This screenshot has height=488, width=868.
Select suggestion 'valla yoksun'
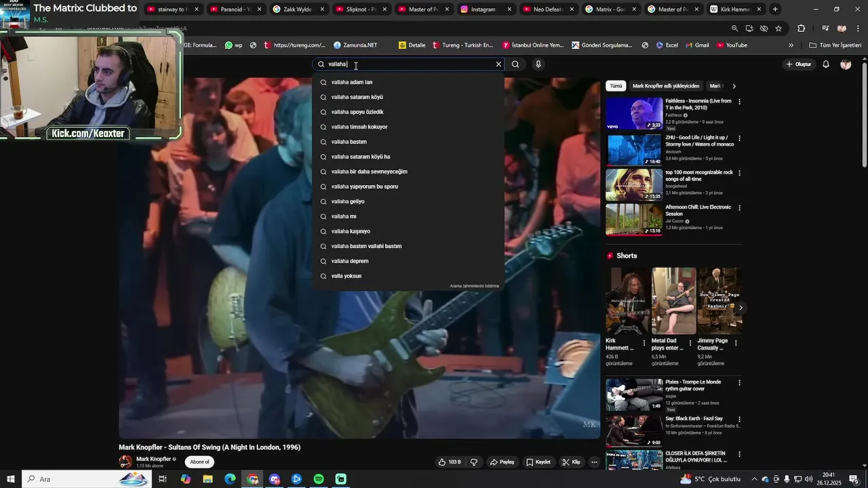click(408, 276)
